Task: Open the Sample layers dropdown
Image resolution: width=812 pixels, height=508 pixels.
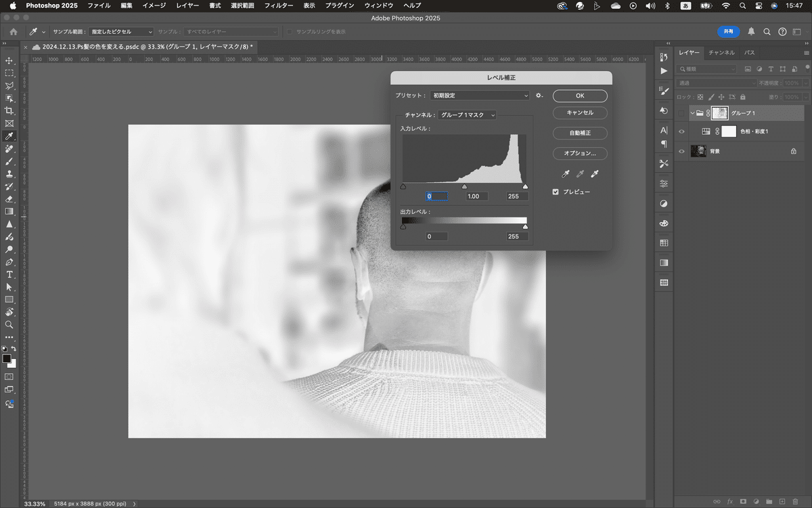Action: (230, 32)
